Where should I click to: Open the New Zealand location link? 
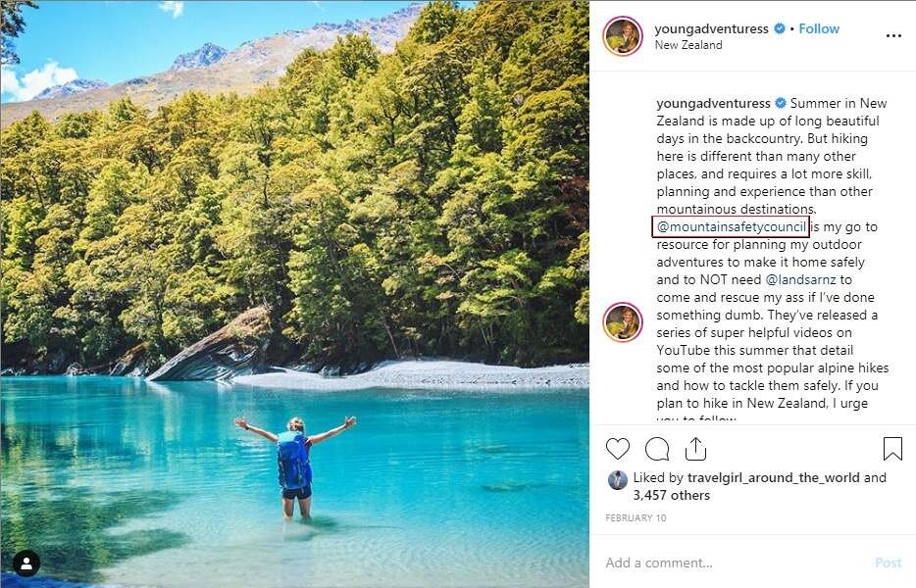tap(688, 45)
